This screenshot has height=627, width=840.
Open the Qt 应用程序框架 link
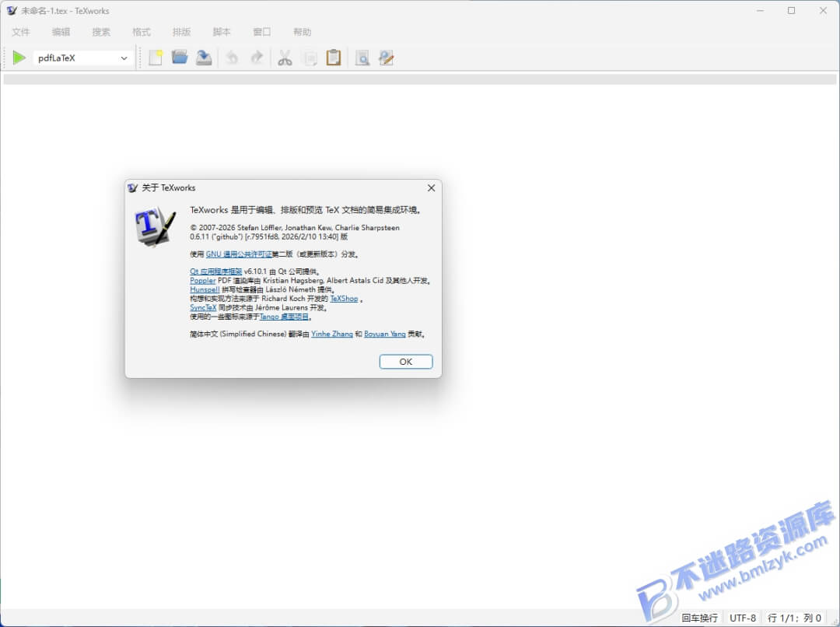coord(216,271)
